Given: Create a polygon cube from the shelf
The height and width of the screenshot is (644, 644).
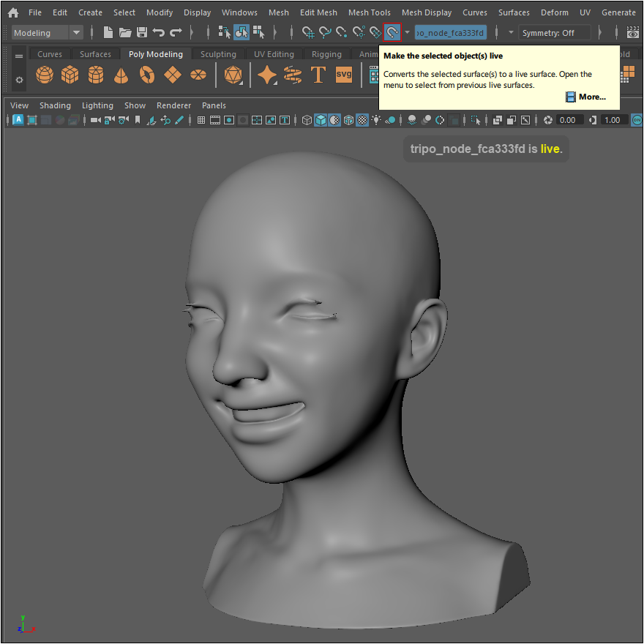Looking at the screenshot, I should [x=70, y=75].
